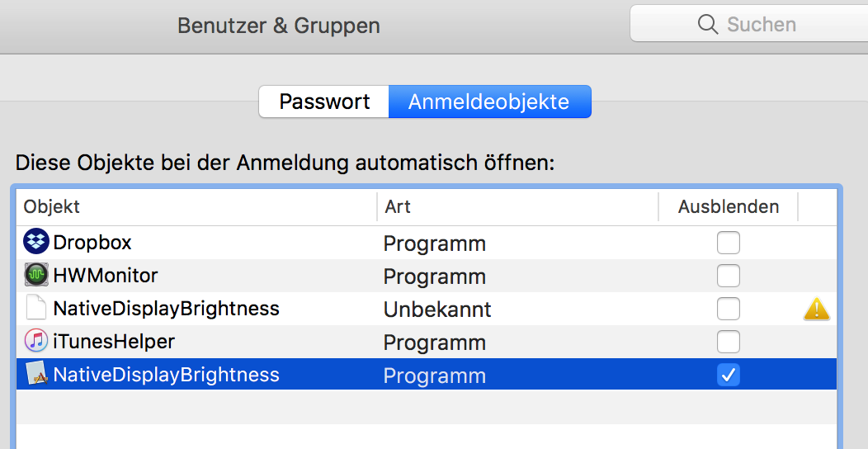The image size is (868, 449).
Task: Click the HWMonitor app icon
Action: tap(36, 275)
